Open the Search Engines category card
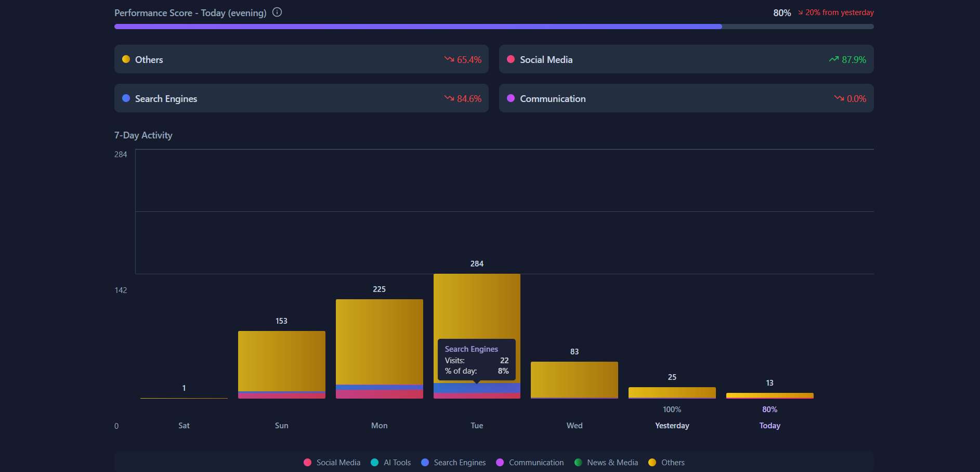The width and height of the screenshot is (980, 472). click(x=301, y=98)
